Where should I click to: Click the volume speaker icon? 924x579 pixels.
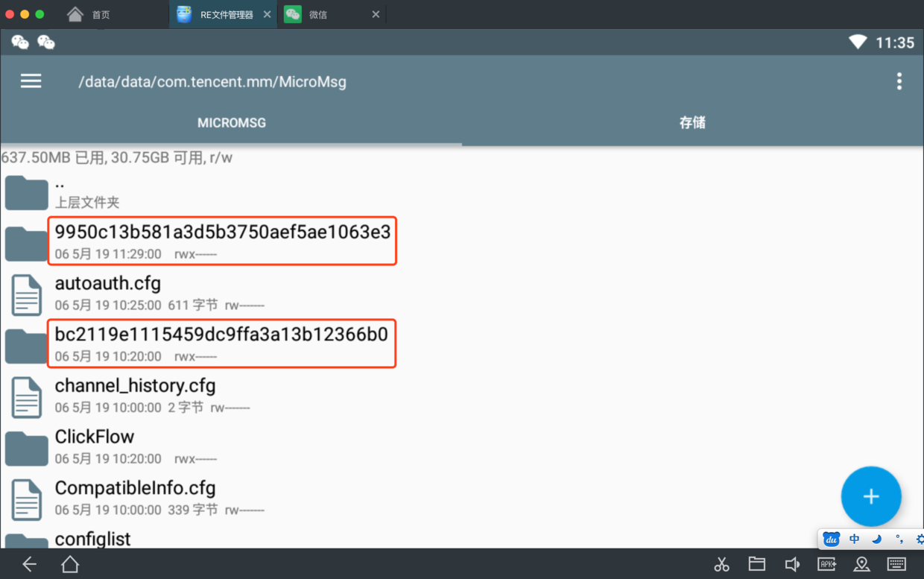click(792, 564)
